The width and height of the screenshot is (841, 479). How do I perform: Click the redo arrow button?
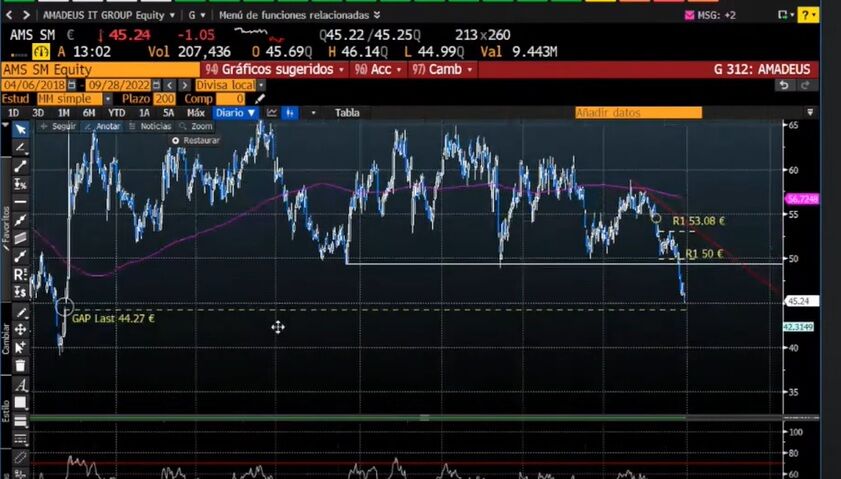click(805, 85)
